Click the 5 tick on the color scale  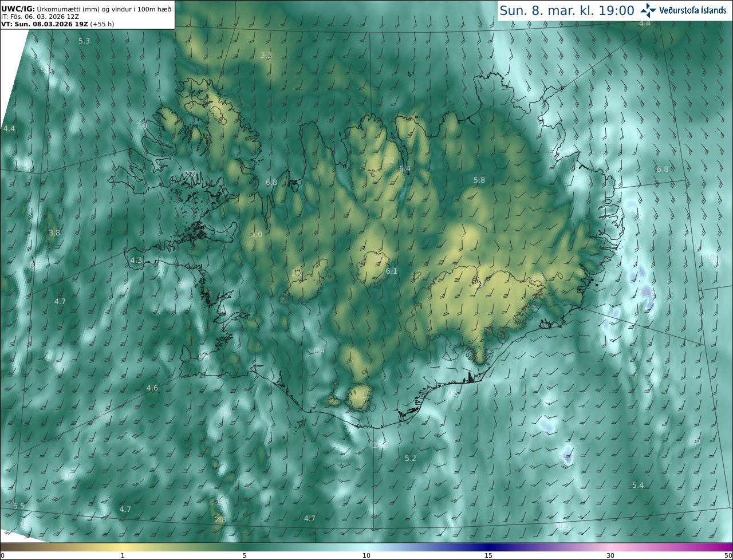pyautogui.click(x=245, y=555)
